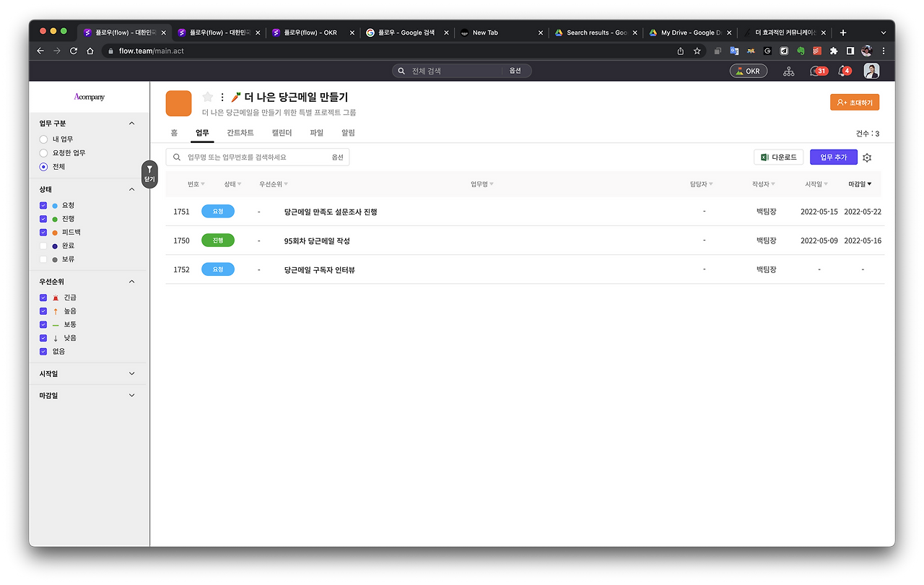Uncheck the 피드백 status checkbox
The image size is (924, 585).
click(43, 233)
